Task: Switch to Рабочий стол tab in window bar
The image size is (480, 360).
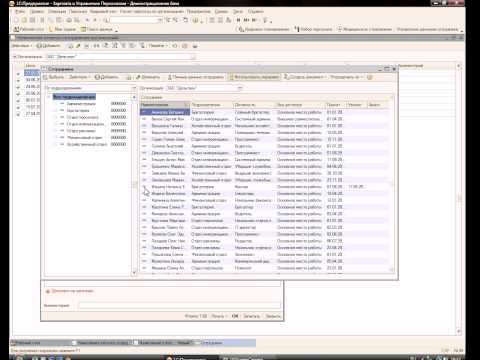Action: pos(40,342)
